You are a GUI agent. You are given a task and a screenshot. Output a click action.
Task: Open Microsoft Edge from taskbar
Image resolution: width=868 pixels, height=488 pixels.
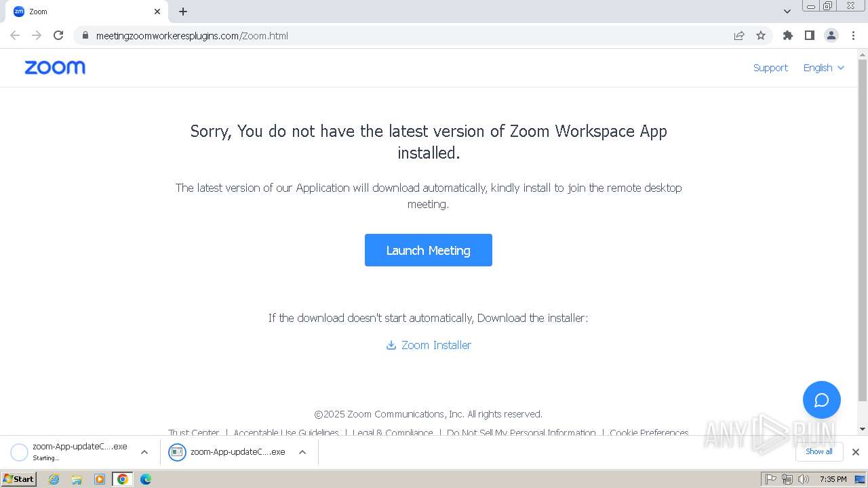click(x=146, y=479)
